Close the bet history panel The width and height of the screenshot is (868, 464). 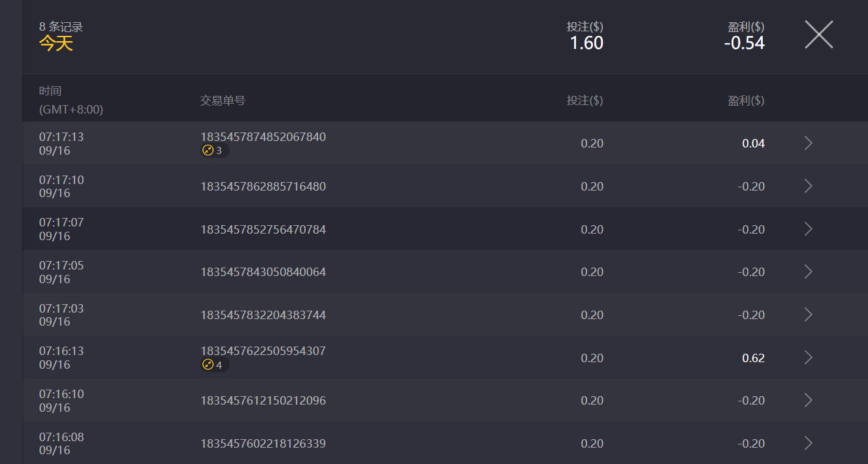click(818, 35)
